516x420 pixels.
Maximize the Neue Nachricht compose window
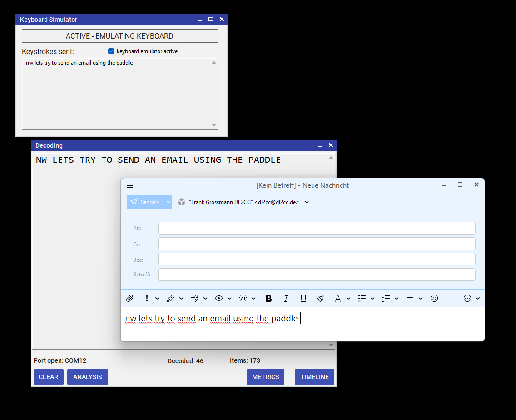tap(460, 185)
